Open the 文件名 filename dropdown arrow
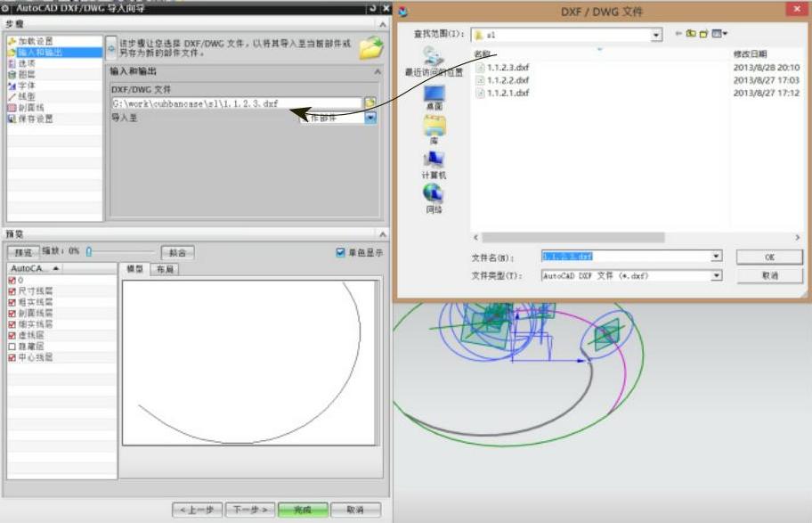812x523 pixels. [x=716, y=256]
